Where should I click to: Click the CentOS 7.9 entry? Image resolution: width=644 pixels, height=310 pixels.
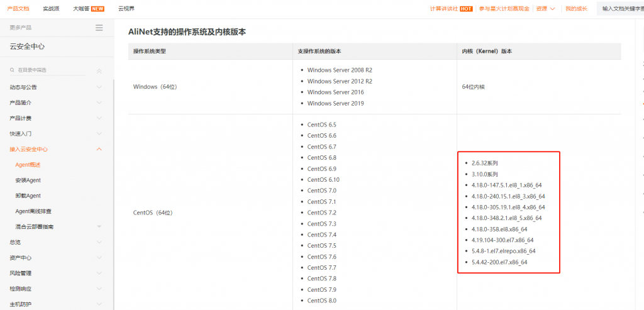[321, 289]
